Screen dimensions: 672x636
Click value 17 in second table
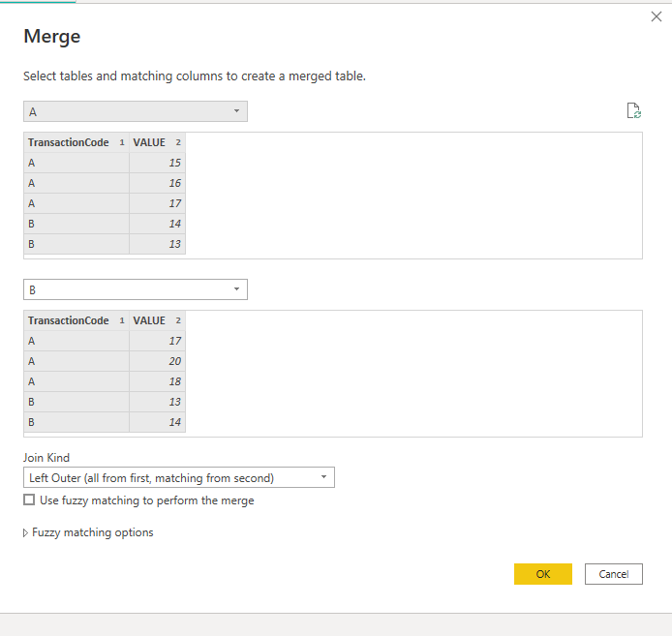click(157, 341)
